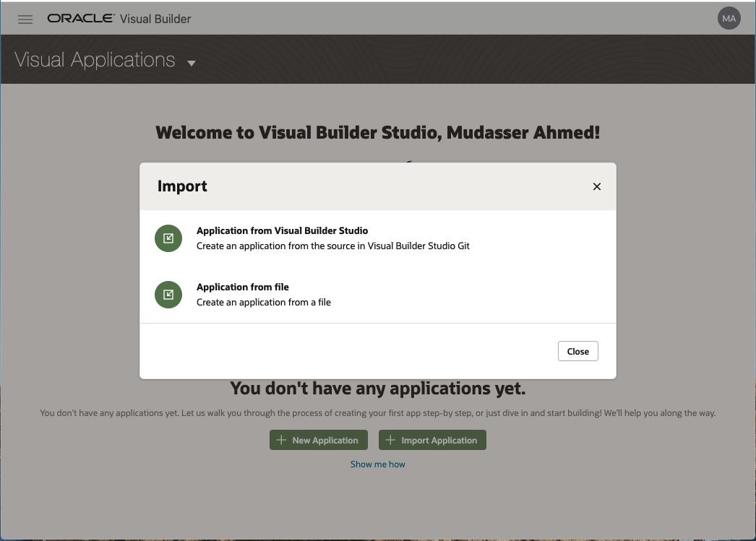The image size is (756, 541).
Task: Click the Application from file green icon
Action: pyautogui.click(x=168, y=294)
